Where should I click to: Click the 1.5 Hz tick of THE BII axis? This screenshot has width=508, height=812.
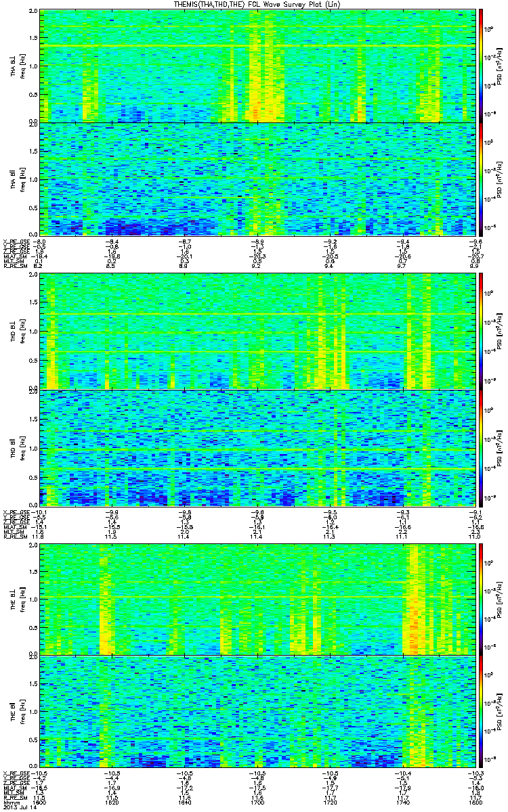pyautogui.click(x=33, y=683)
